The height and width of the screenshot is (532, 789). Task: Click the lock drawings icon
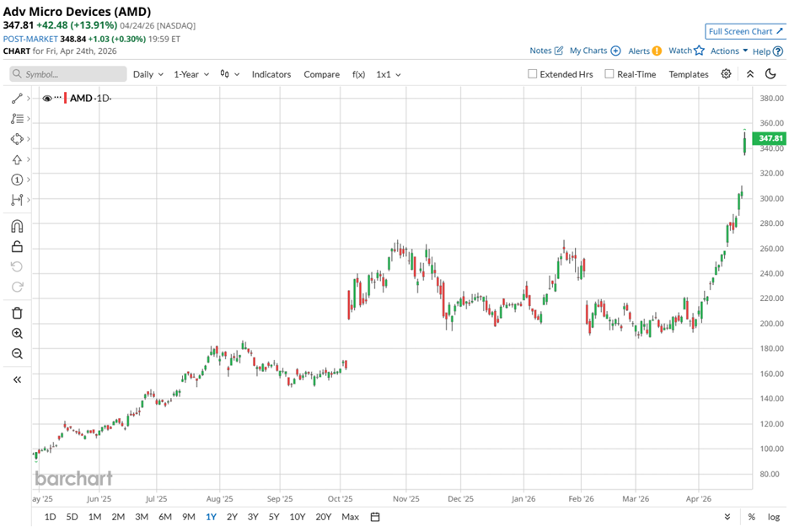pyautogui.click(x=17, y=246)
